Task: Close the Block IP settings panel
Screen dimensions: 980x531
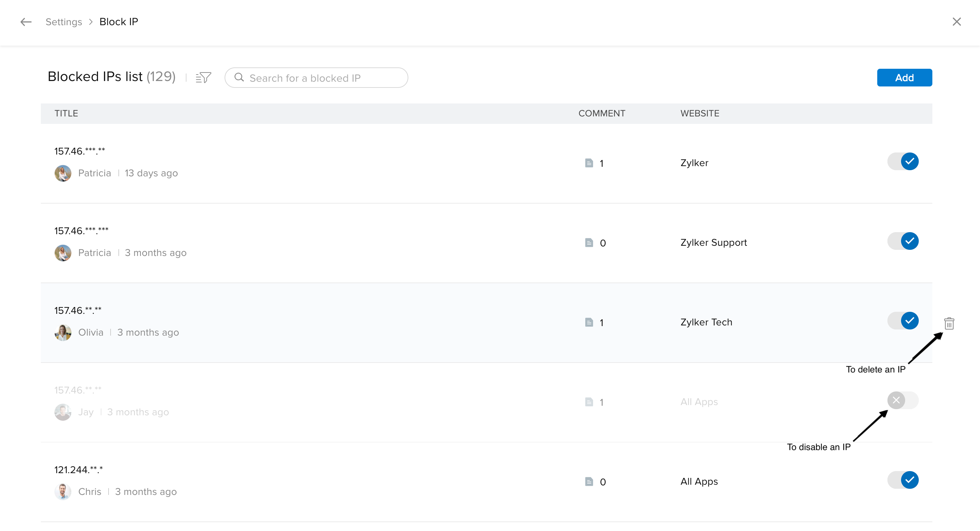Action: (x=957, y=22)
